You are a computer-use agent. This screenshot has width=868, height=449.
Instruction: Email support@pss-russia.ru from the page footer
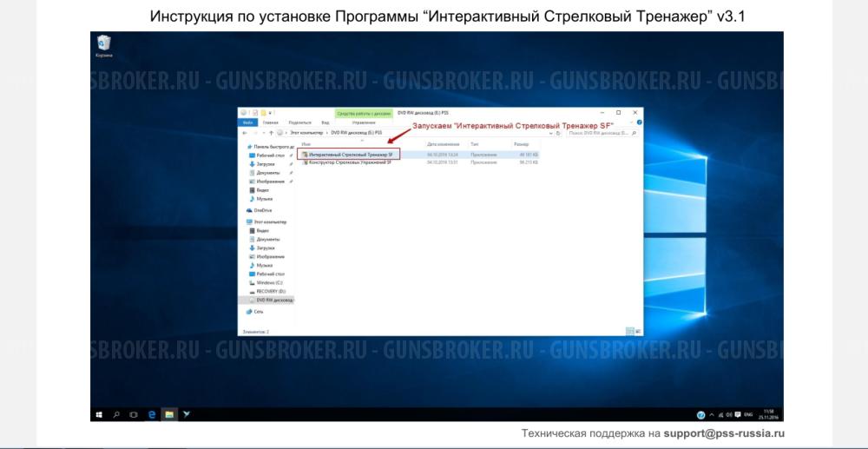pyautogui.click(x=724, y=433)
